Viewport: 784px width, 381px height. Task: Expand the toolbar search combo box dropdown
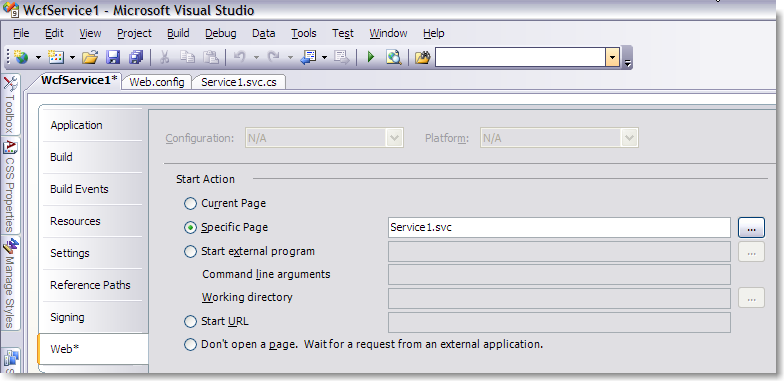point(612,58)
